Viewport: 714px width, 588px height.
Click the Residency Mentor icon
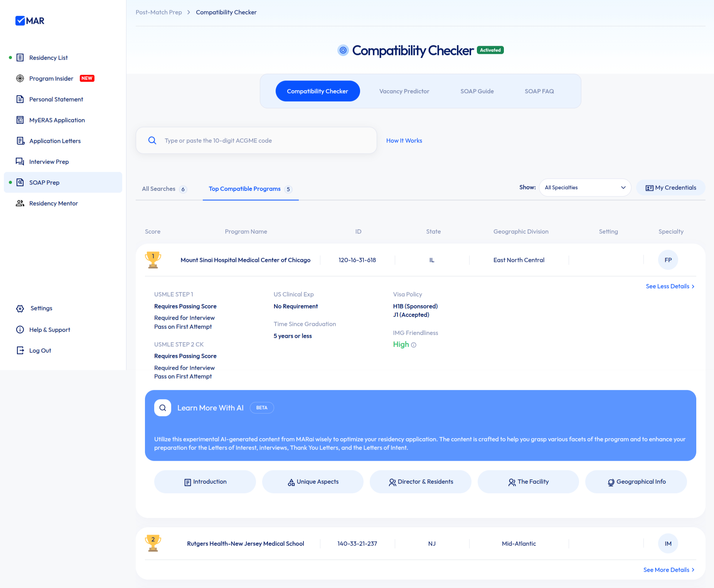point(20,203)
